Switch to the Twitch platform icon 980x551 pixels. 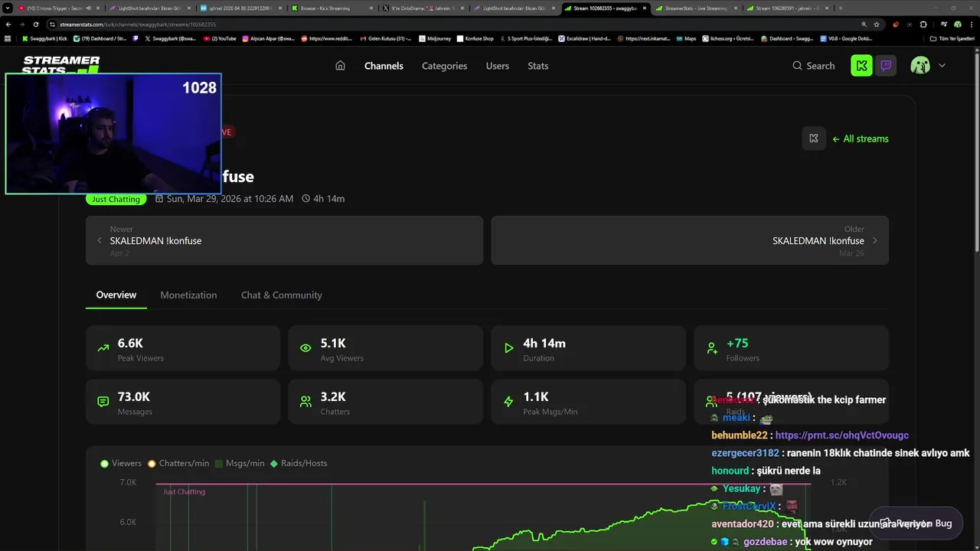tap(886, 66)
